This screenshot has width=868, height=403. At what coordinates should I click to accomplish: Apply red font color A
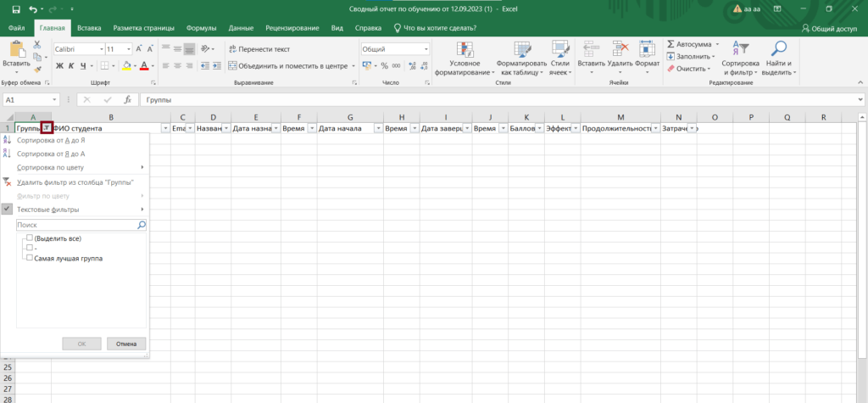pyautogui.click(x=144, y=66)
